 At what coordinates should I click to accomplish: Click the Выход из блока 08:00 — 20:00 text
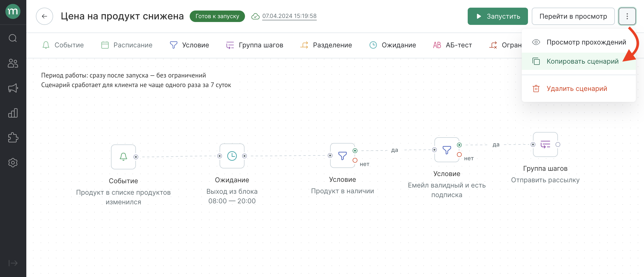coord(232,196)
